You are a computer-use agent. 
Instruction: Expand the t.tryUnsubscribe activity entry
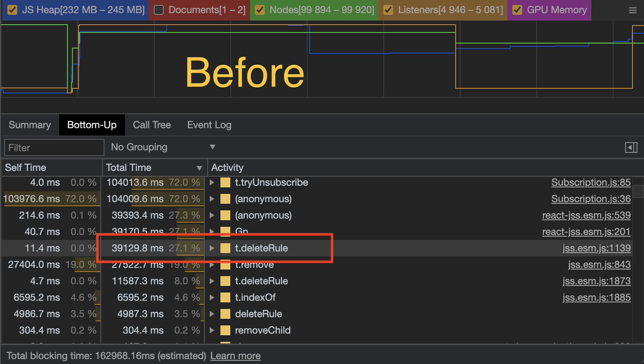(211, 182)
